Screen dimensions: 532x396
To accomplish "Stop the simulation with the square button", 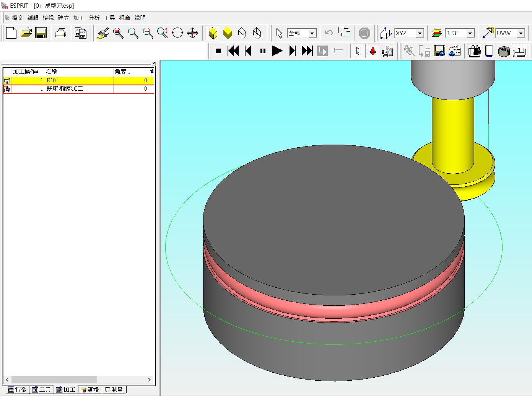I will point(218,51).
